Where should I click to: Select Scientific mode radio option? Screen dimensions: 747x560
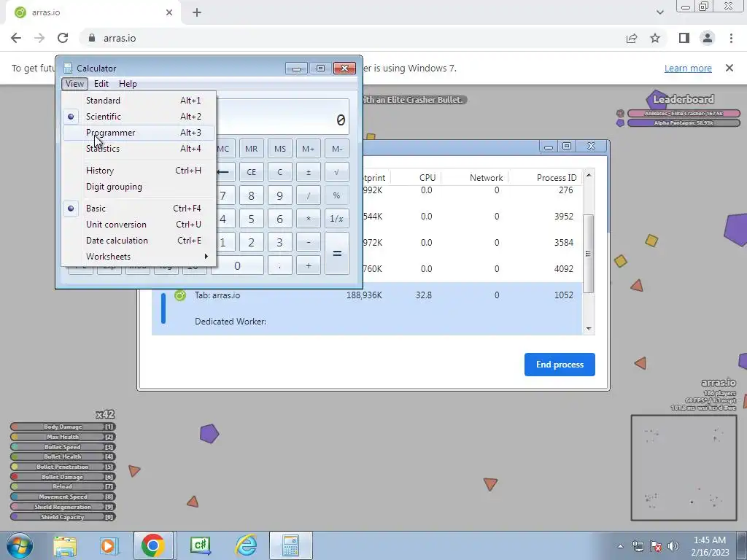(x=138, y=117)
